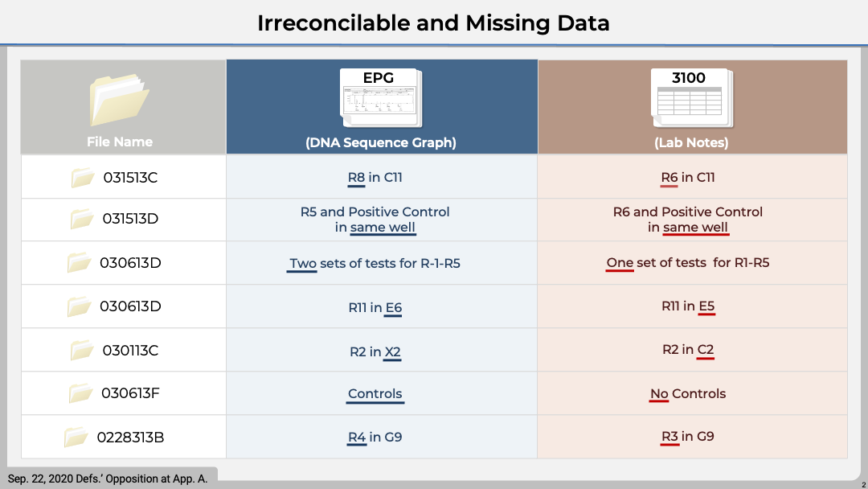Click the 'One set of tests' cell
The image size is (868, 489).
click(687, 263)
